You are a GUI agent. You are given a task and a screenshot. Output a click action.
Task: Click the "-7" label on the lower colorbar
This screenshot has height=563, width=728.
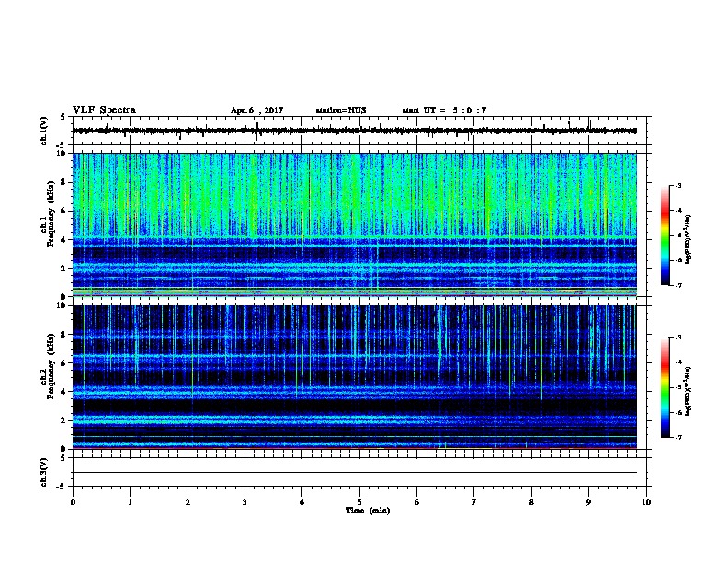[677, 437]
